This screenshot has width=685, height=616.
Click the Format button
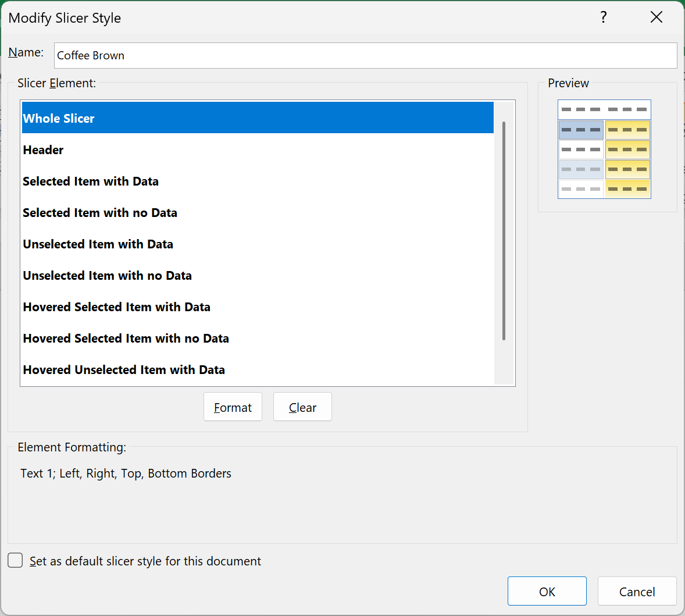(233, 407)
